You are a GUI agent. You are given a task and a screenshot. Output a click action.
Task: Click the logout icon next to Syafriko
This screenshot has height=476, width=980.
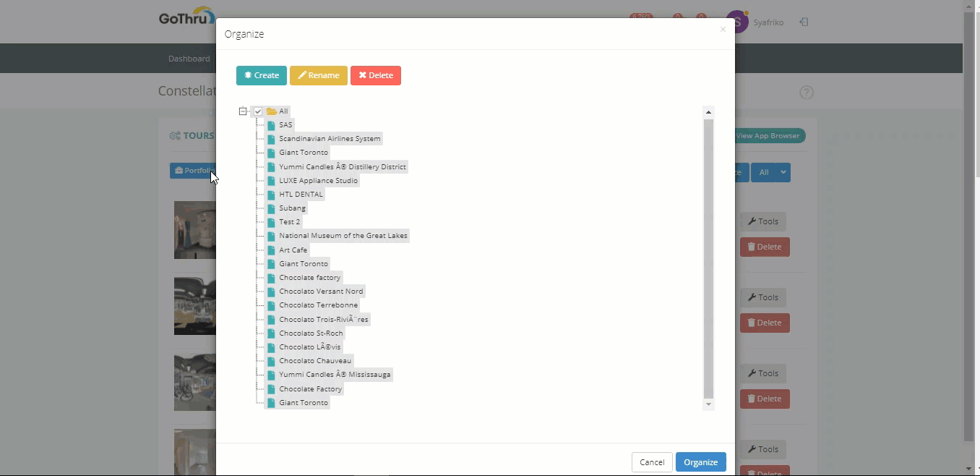804,22
